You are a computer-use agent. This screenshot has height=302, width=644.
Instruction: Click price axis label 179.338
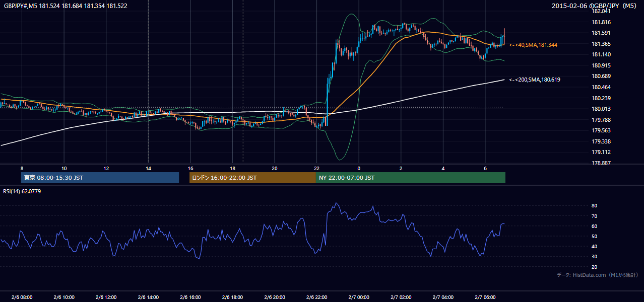[x=600, y=141]
